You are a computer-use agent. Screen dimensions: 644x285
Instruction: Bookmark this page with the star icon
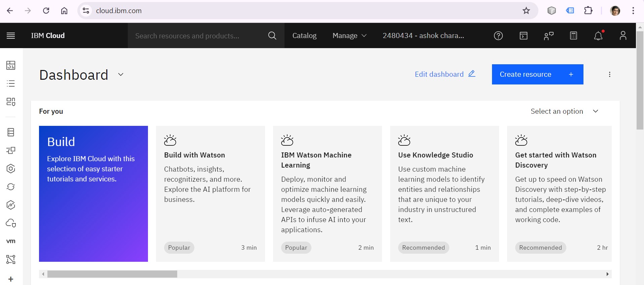526,11
